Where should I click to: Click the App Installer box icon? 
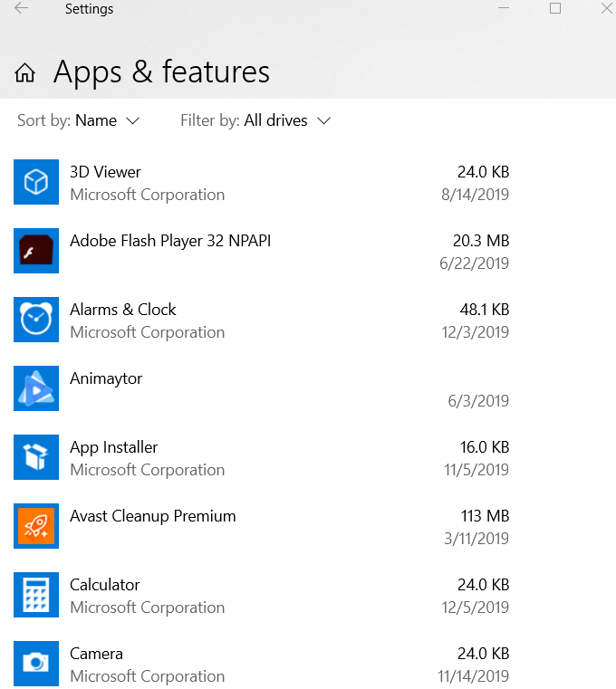pyautogui.click(x=36, y=457)
